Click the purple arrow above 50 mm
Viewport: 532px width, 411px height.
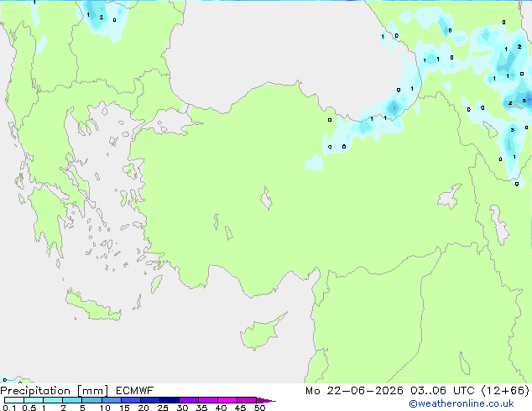(266, 400)
